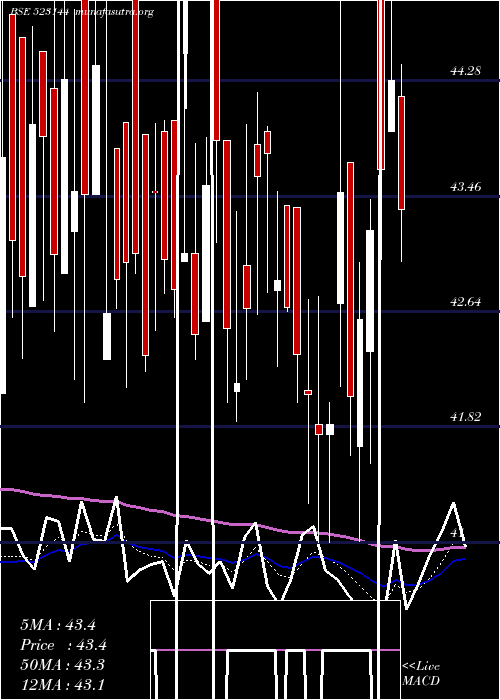Click inside the MACD indicator box
Screen dimensions: 500x700
tap(275, 650)
